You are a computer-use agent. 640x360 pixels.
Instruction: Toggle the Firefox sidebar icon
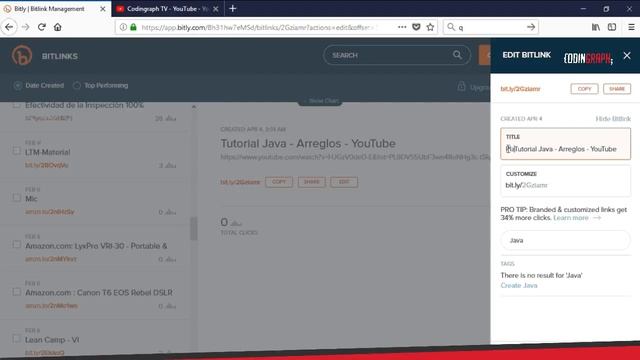(612, 27)
